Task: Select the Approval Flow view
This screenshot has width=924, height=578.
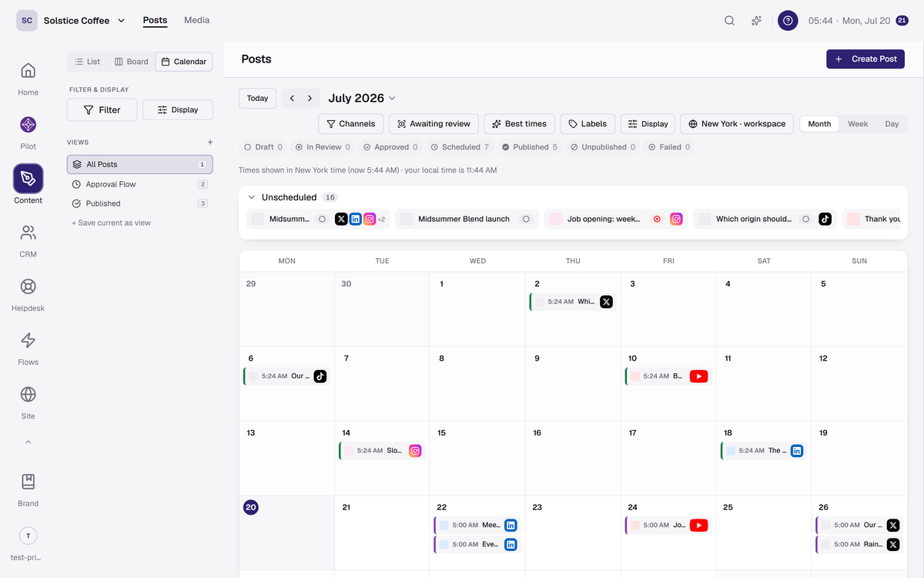Action: point(140,184)
